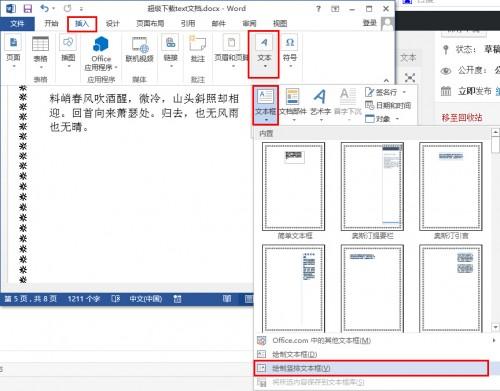Open Customize Quick Access Toolbar arrow
Screen dimensions: 500x391
click(x=82, y=9)
